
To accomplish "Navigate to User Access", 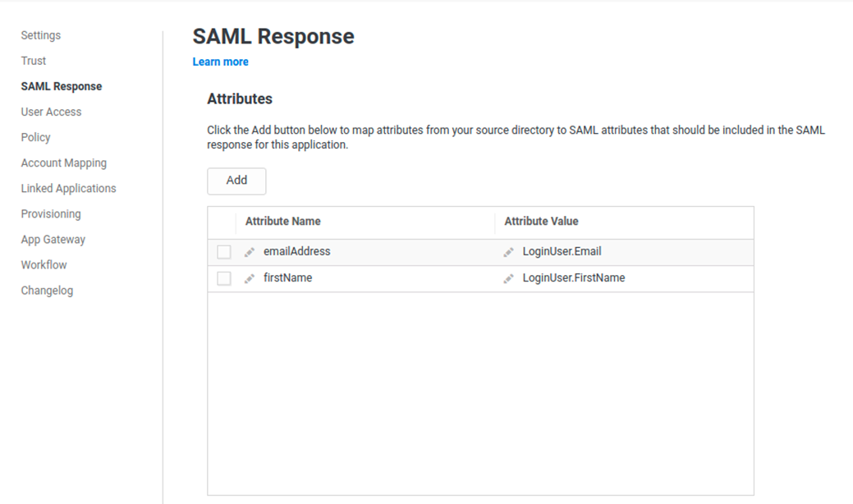I will coord(50,112).
